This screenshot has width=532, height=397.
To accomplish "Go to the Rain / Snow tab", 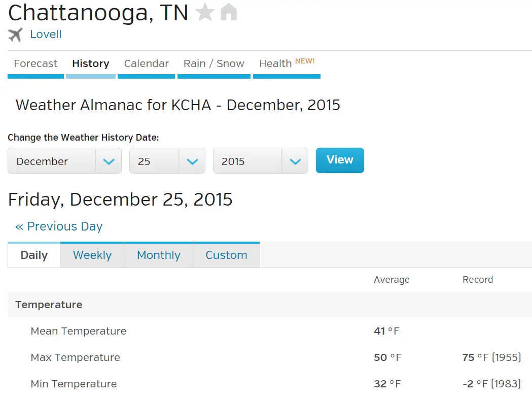I will pyautogui.click(x=214, y=64).
